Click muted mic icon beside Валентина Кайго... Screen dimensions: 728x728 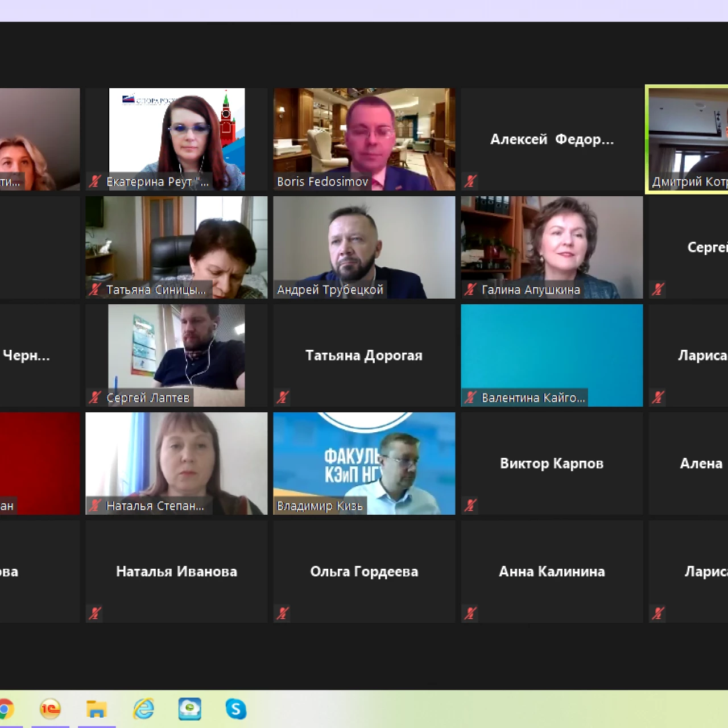[x=470, y=398]
